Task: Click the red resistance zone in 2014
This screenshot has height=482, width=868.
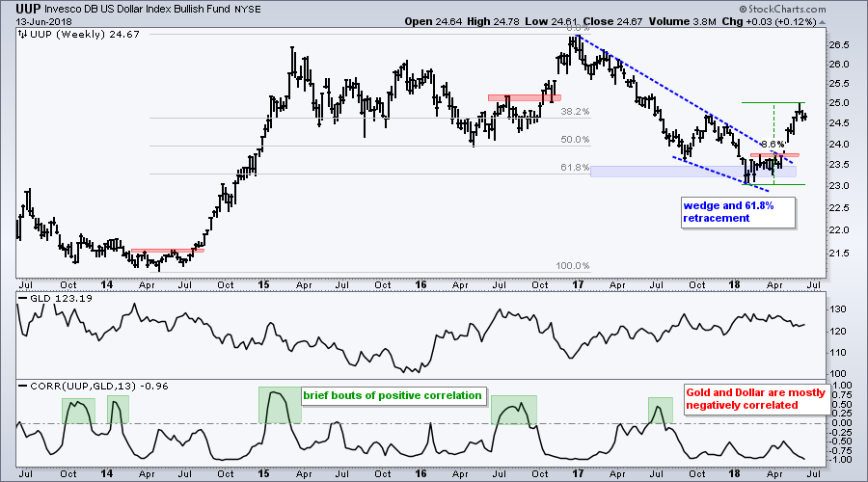Action: (x=167, y=251)
